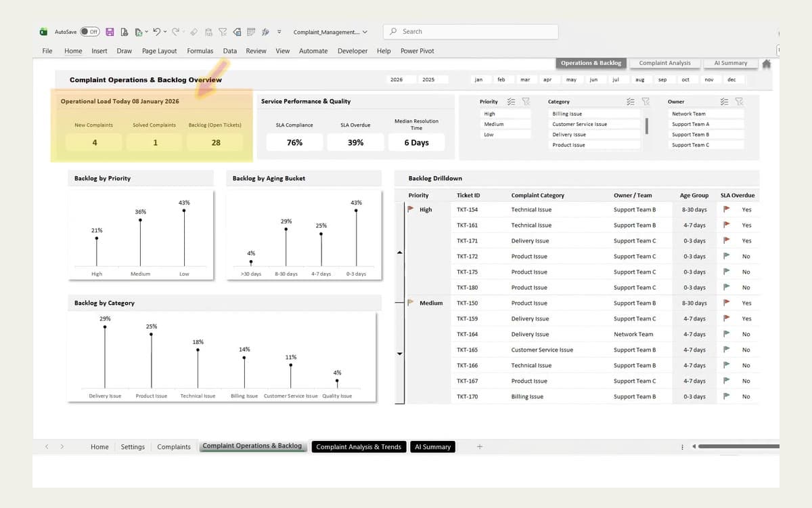The image size is (812, 508).
Task: Enable multi-select on the Priority slicer
Action: 511,102
